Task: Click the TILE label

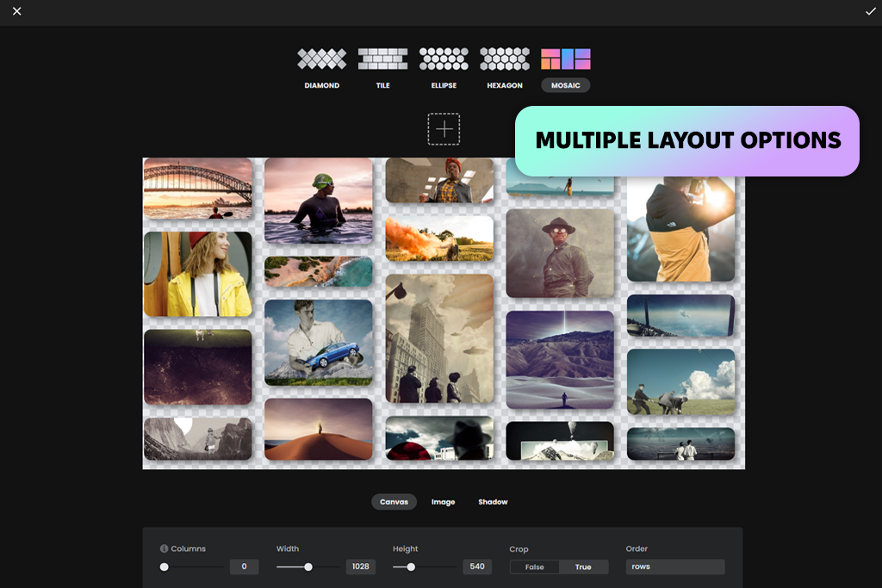Action: tap(382, 85)
